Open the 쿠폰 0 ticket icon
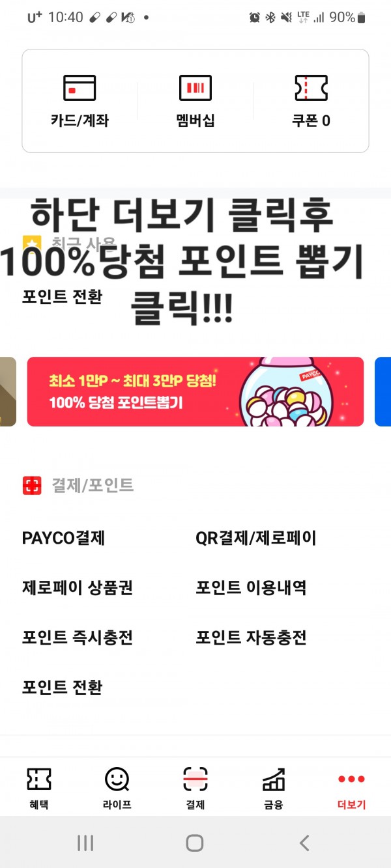This screenshot has height=868, width=391. pos(311,88)
